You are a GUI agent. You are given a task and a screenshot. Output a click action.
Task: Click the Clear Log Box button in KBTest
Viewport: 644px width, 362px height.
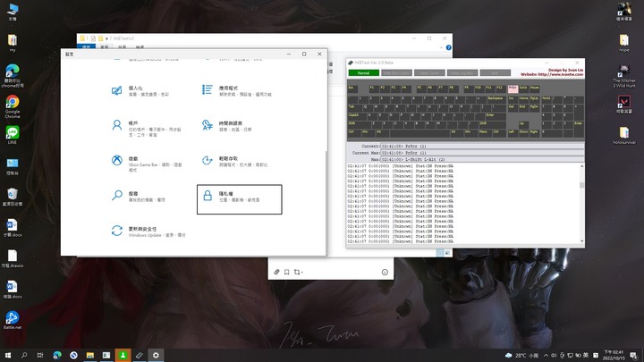[462, 73]
